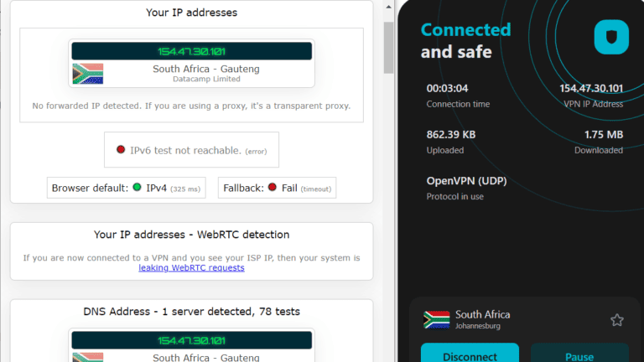Screen dimensions: 644x362
Task: Click the top green IP address 154.47.30.101
Action: [x=191, y=51]
